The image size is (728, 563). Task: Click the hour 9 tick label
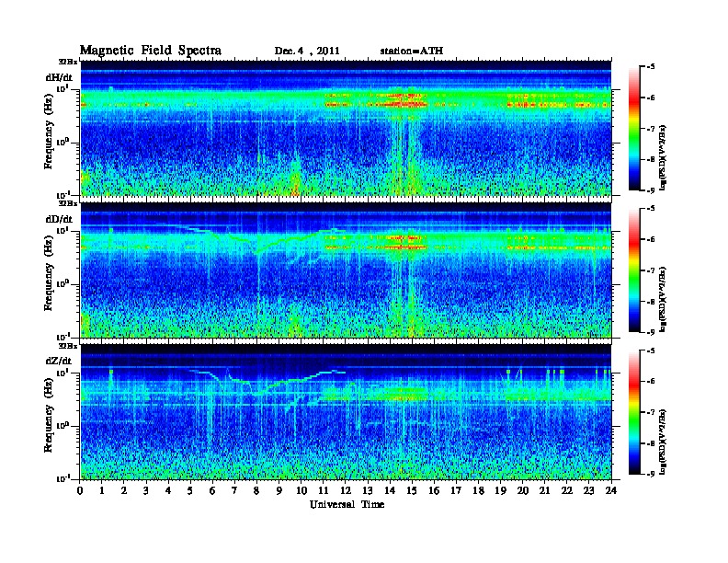tap(279, 490)
